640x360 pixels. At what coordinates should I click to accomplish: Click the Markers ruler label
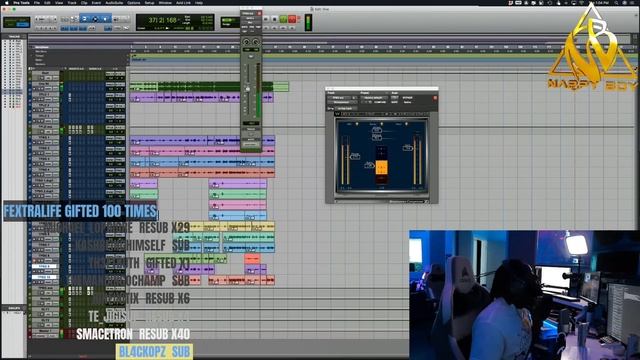click(40, 64)
